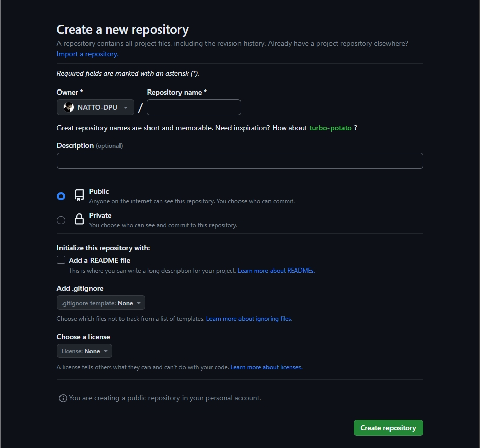
Task: Open the Owner dropdown
Action: tap(95, 107)
